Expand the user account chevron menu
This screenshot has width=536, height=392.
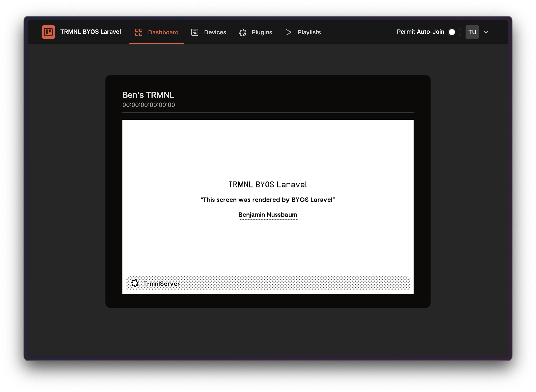486,32
